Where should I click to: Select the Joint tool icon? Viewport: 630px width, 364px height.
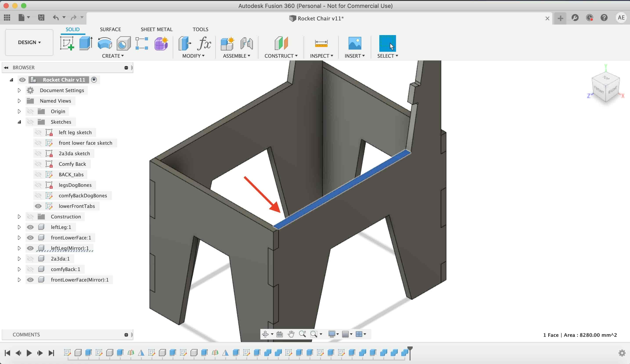(x=247, y=43)
